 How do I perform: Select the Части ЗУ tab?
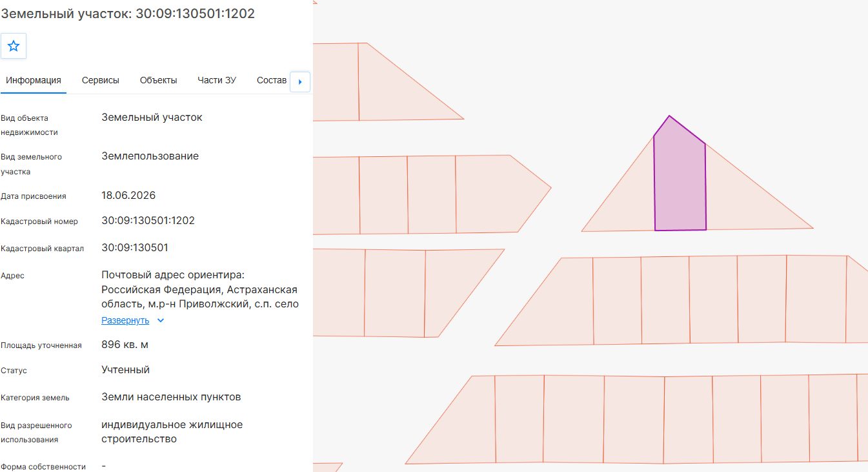pos(217,80)
